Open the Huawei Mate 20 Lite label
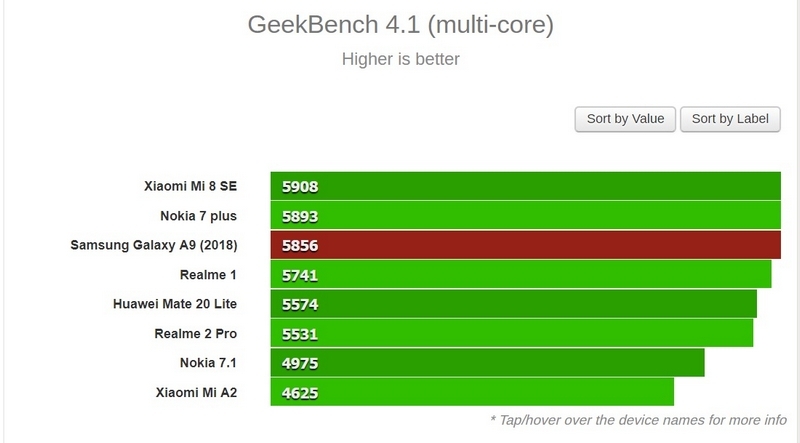Screen dimensions: 800x443 point(175,304)
